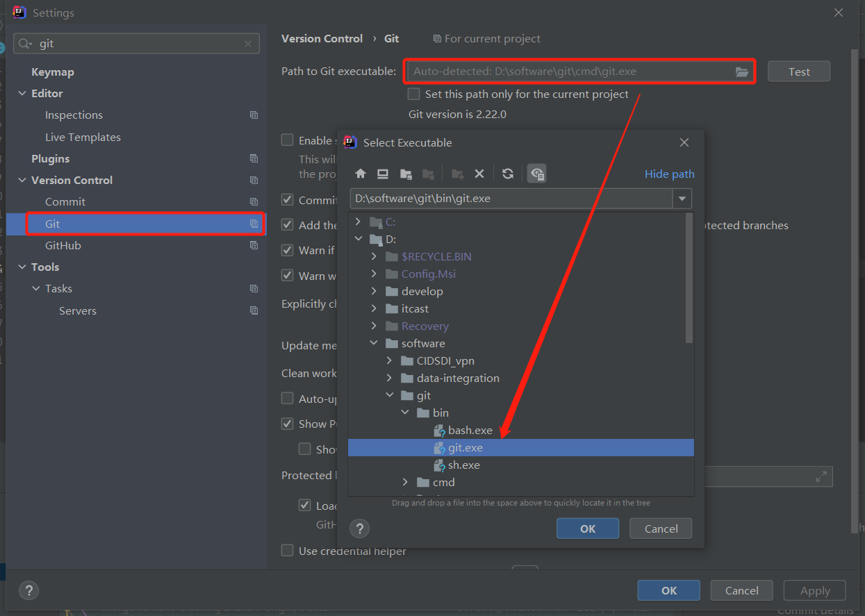865x616 pixels.
Task: Click the browse folder icon in Git path field
Action: 742,72
